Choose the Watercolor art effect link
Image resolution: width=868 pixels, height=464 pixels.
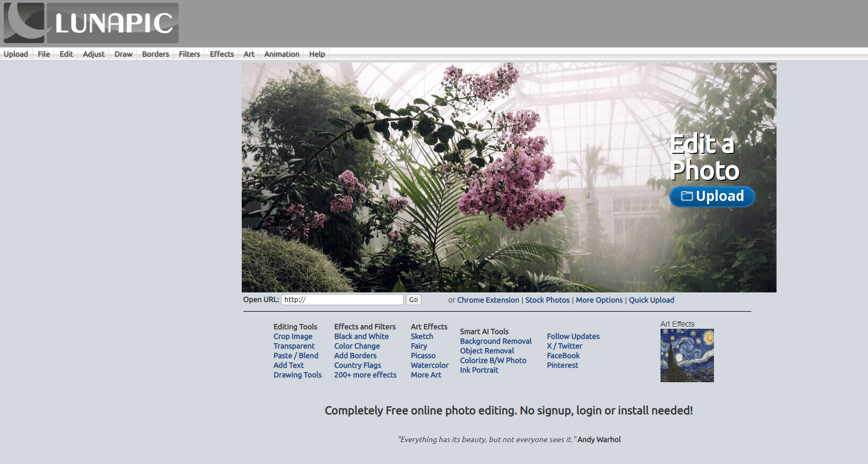[x=429, y=366]
